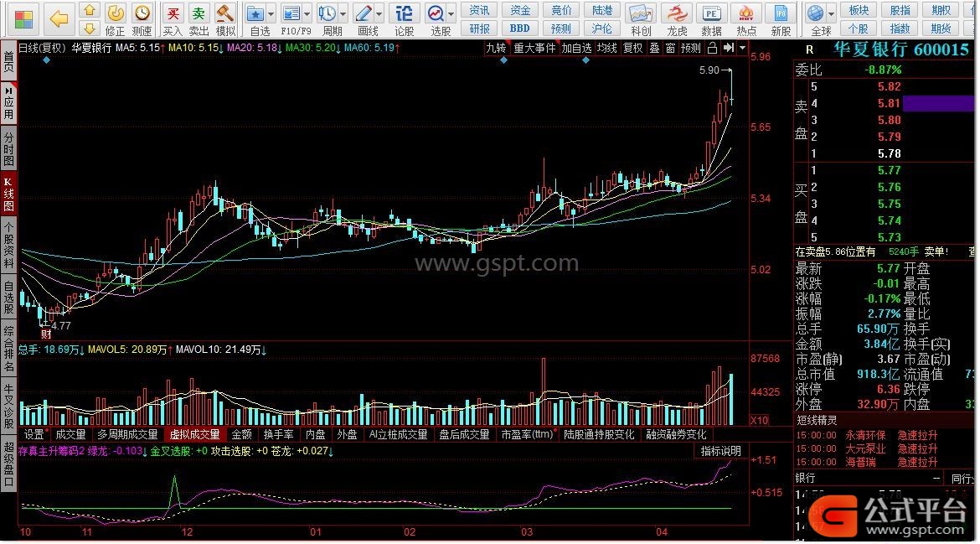Click the yellow up arrow icon
Viewport: 980px width, 544px height.
click(90, 10)
